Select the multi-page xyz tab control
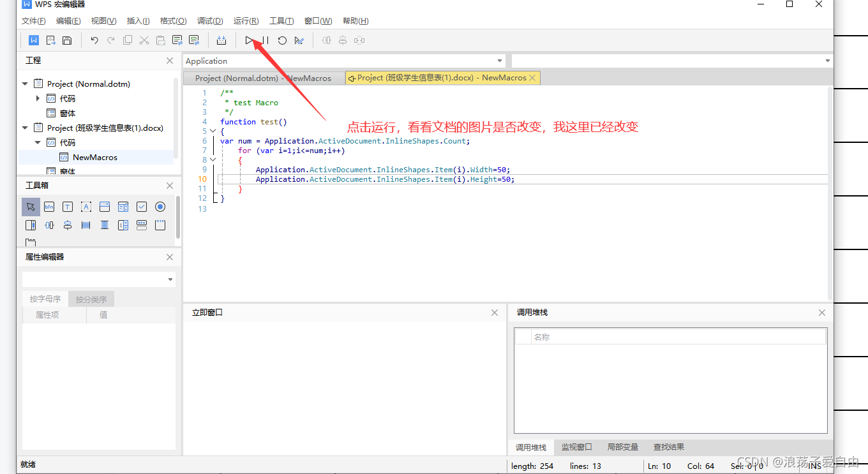 pyautogui.click(x=160, y=225)
